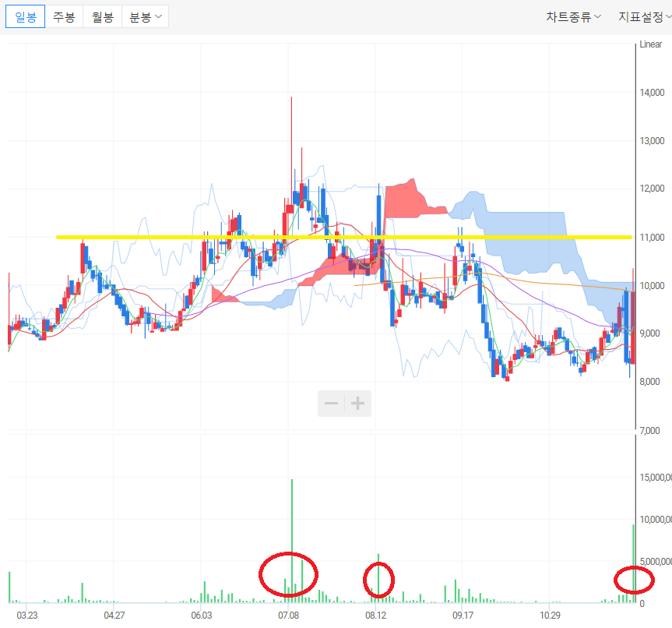Click the latest volume bar at chart's right edge
Screen dimensions: 672x628
pyautogui.click(x=633, y=563)
